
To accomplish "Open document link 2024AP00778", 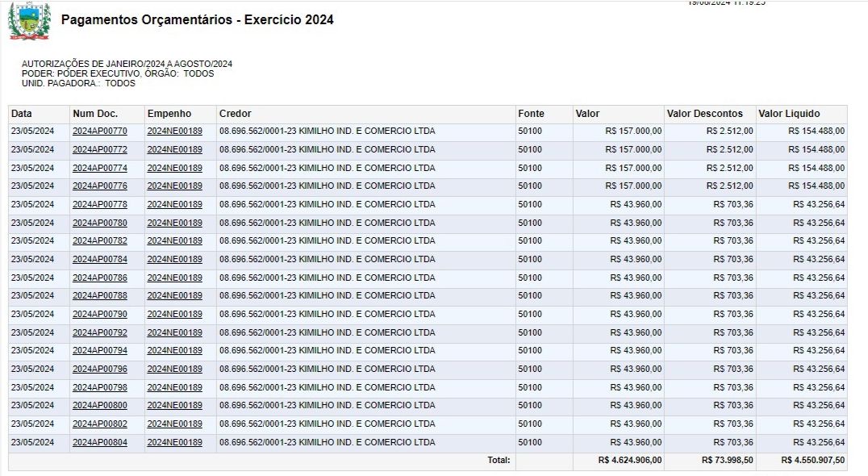I will [x=100, y=204].
